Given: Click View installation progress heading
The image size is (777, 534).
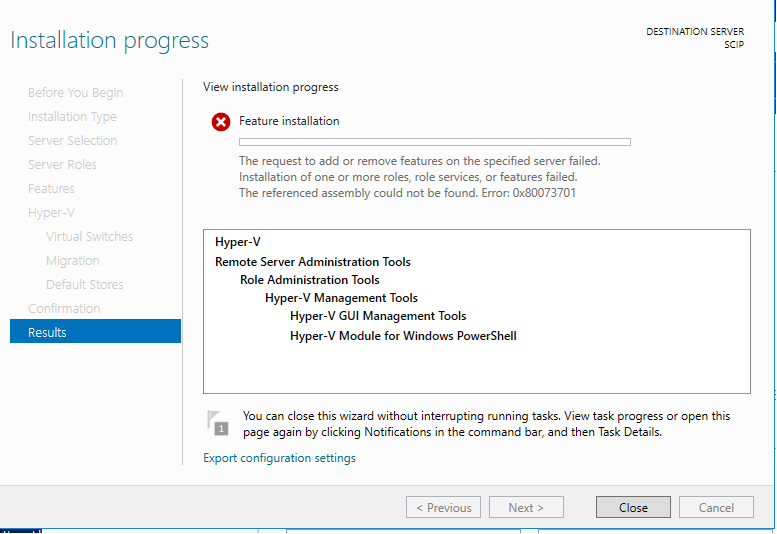Looking at the screenshot, I should pyautogui.click(x=271, y=87).
